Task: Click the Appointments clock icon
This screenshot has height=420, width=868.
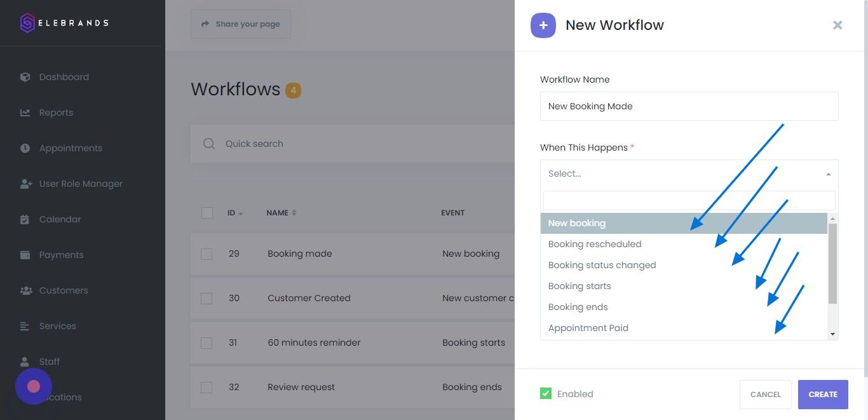Action: coord(25,148)
